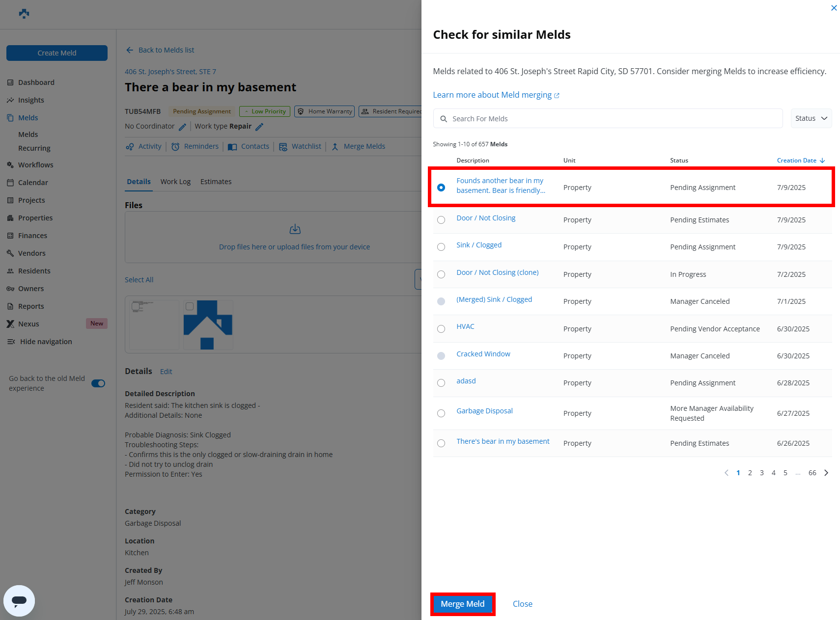The width and height of the screenshot is (840, 620).
Task: Sort by Creation Date column arrow
Action: point(822,161)
